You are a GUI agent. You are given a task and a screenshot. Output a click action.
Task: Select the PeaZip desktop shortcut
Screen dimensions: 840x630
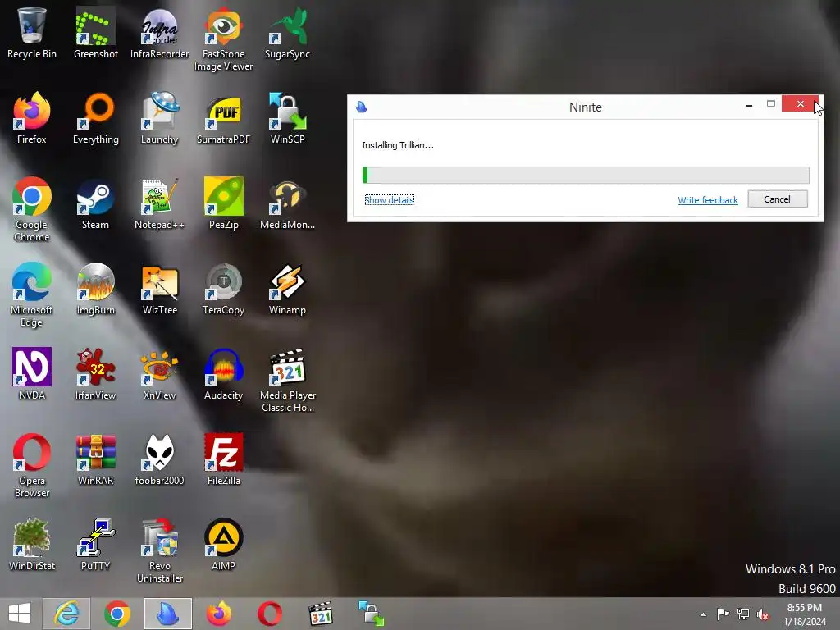tap(223, 203)
